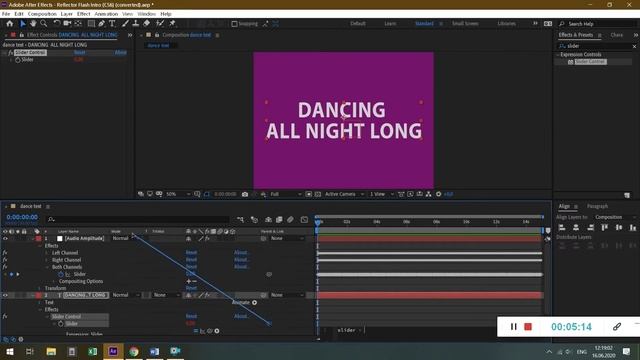Image resolution: width=640 pixels, height=360 pixels.
Task: Click About for Left Channel effect
Action: pyautogui.click(x=241, y=253)
